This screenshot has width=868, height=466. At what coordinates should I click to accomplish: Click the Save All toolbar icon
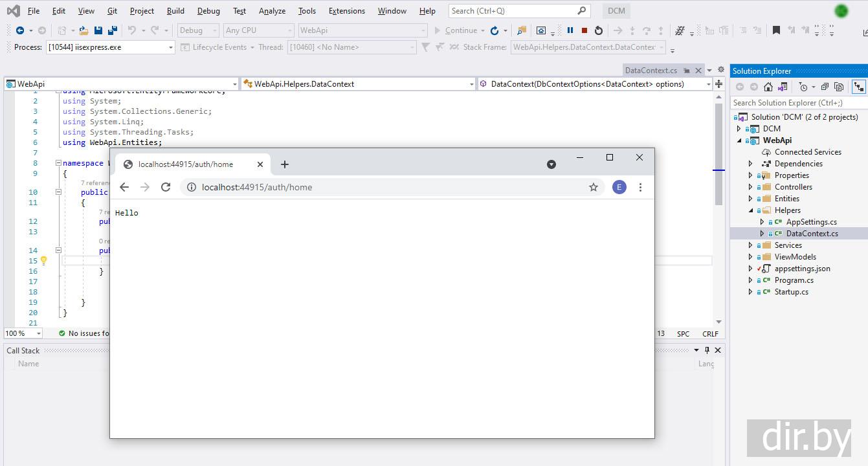click(113, 30)
